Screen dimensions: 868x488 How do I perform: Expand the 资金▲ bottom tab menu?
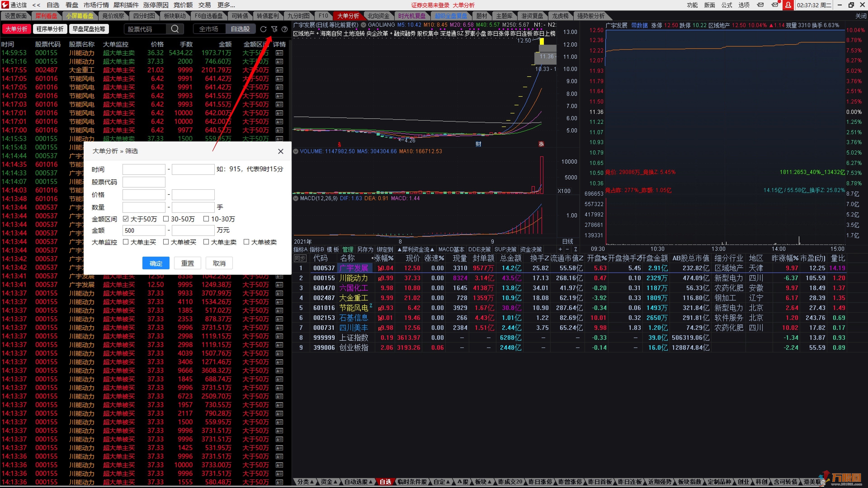[x=328, y=482]
